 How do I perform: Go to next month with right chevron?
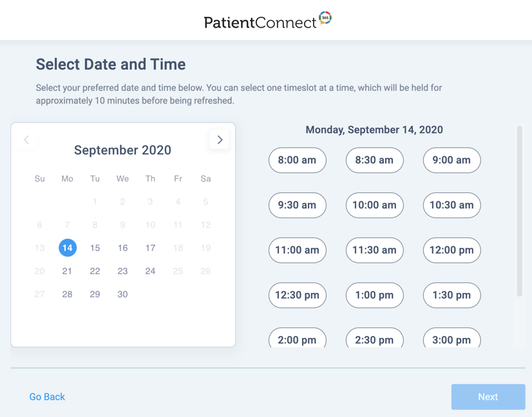tap(219, 140)
